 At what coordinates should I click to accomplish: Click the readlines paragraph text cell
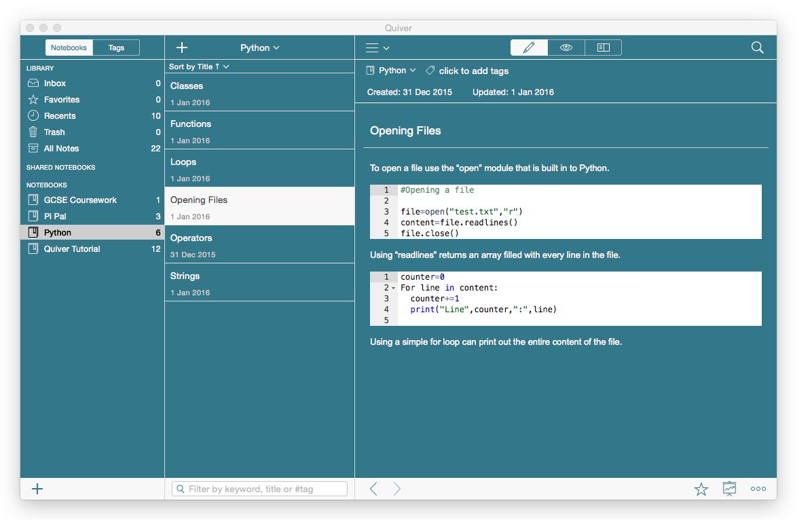[495, 255]
